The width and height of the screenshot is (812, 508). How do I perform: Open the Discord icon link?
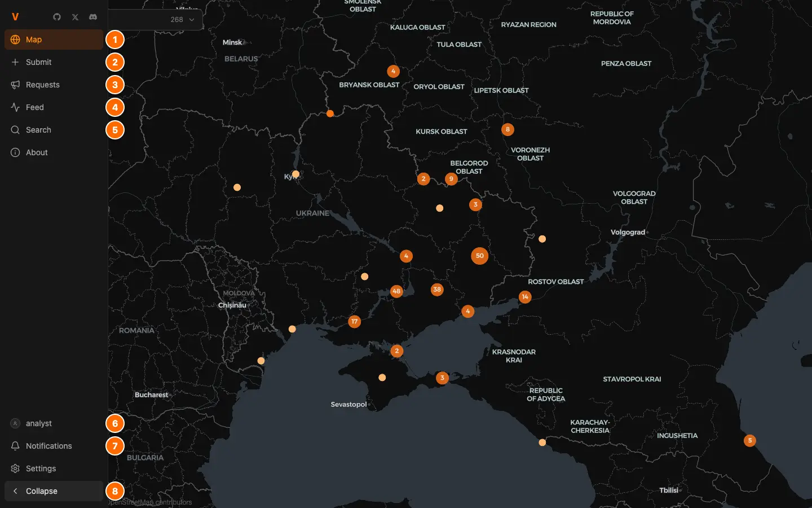tap(93, 17)
